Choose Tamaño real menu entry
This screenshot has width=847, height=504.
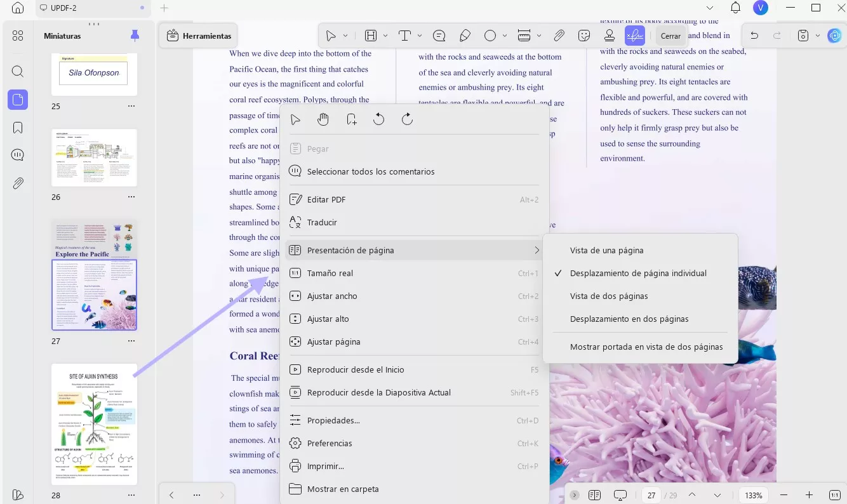coord(414,273)
